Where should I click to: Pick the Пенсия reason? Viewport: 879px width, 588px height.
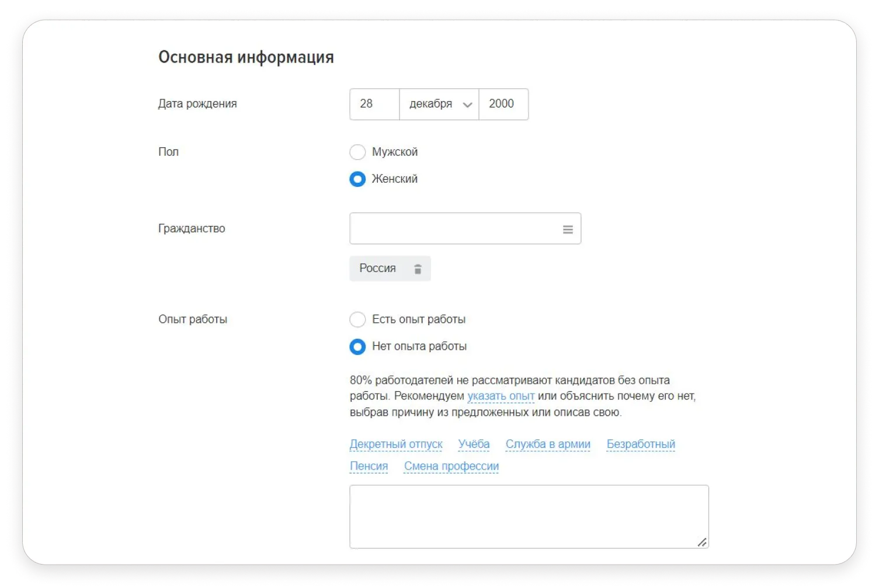[369, 467]
